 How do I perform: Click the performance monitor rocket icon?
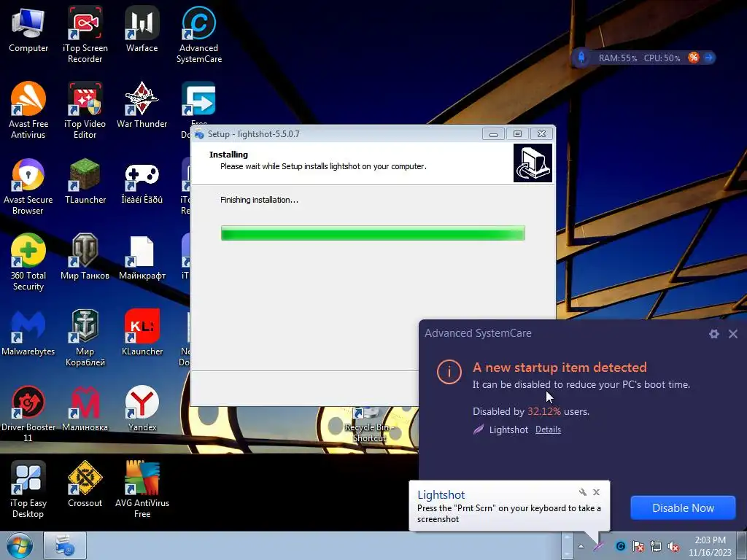(x=581, y=58)
